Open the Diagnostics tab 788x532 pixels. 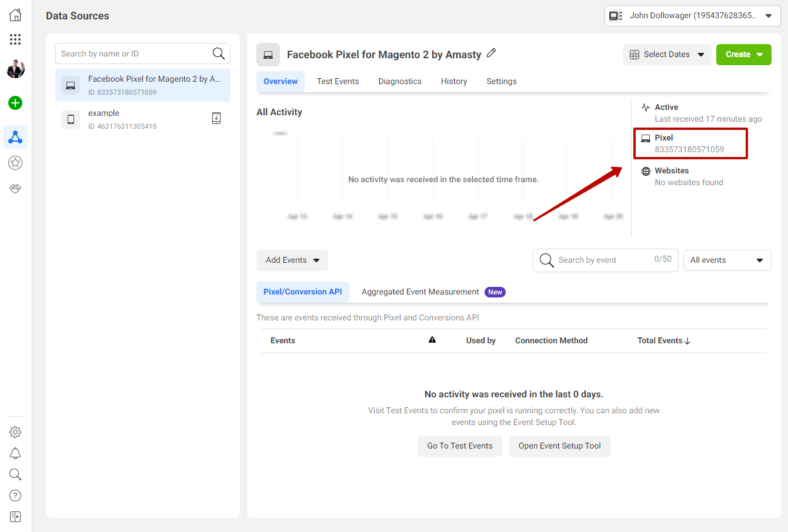click(400, 82)
